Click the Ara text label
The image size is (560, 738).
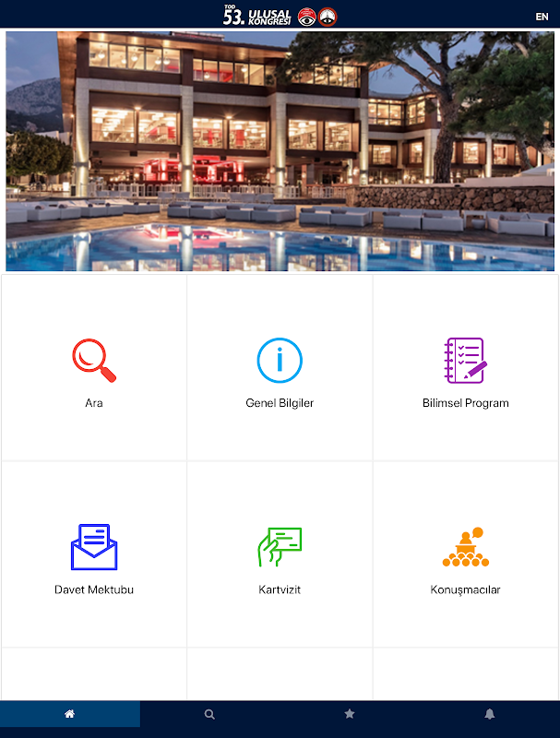pos(94,403)
